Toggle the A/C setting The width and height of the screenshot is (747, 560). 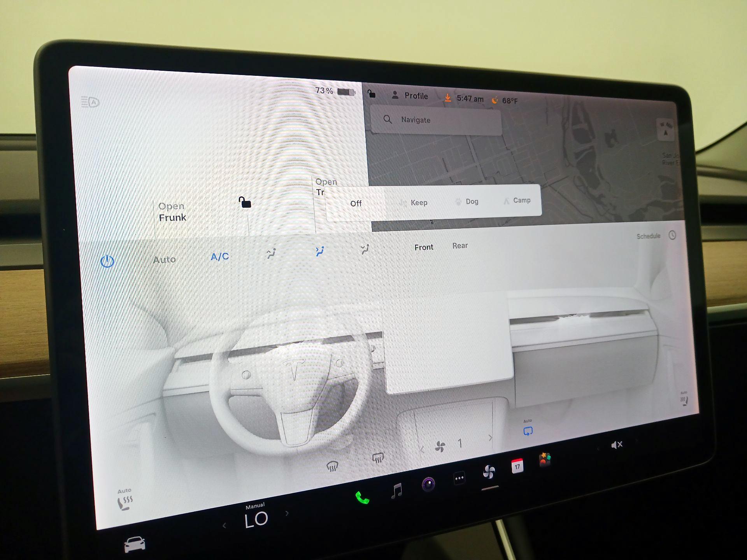[220, 256]
